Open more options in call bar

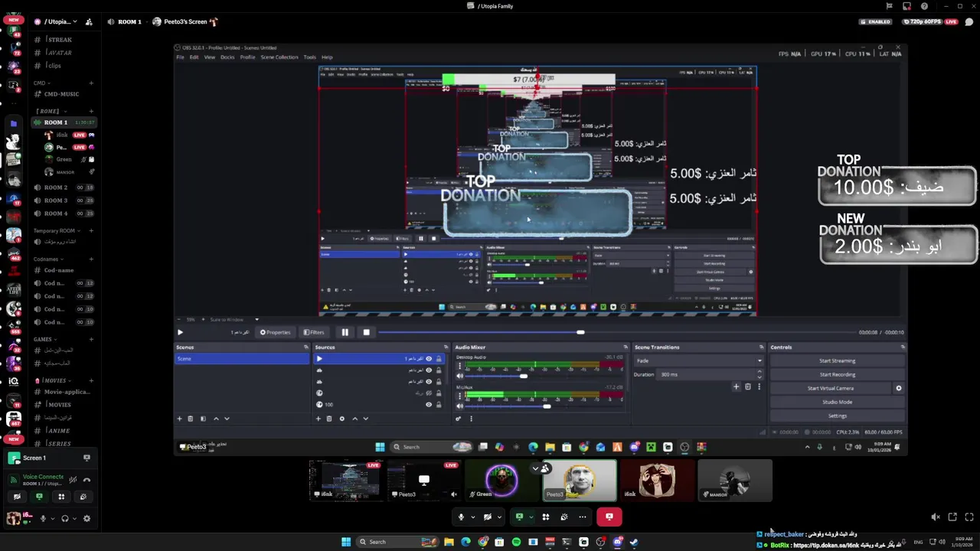point(583,517)
